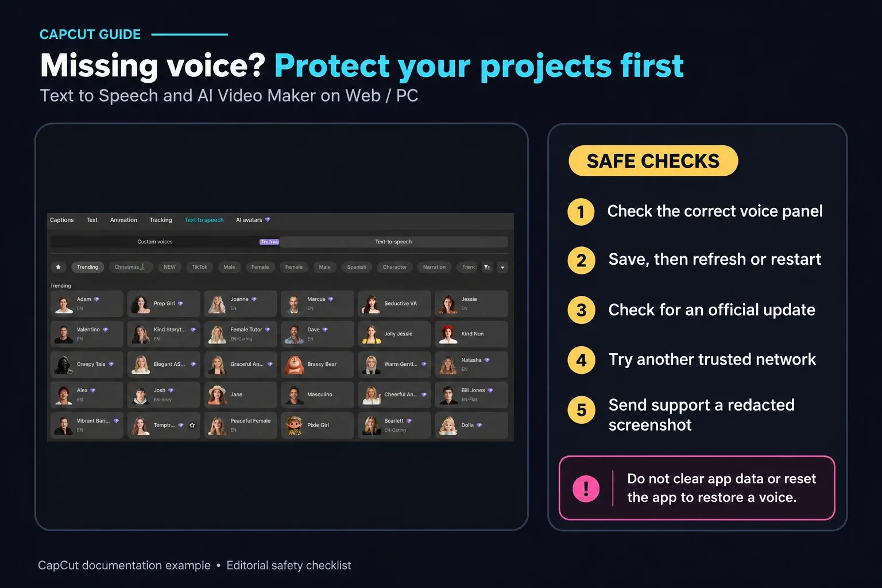Image resolution: width=882 pixels, height=588 pixels.
Task: Filter voices by Christmas category
Action: [x=130, y=267]
